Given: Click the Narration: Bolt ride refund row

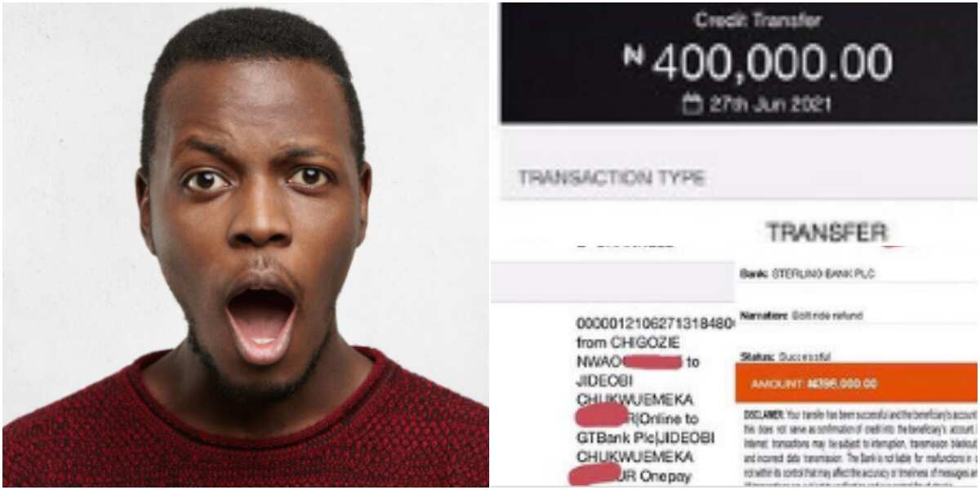Looking at the screenshot, I should 801,315.
